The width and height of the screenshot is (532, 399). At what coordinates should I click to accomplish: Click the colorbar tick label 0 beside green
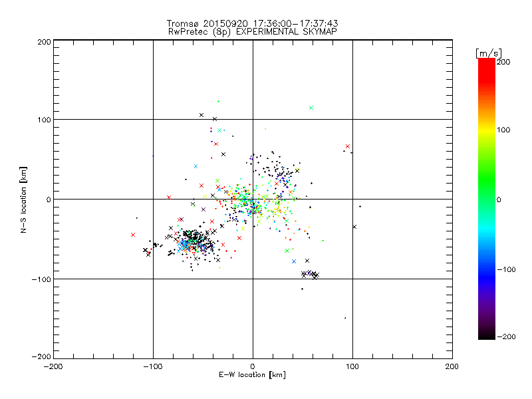tap(499, 200)
